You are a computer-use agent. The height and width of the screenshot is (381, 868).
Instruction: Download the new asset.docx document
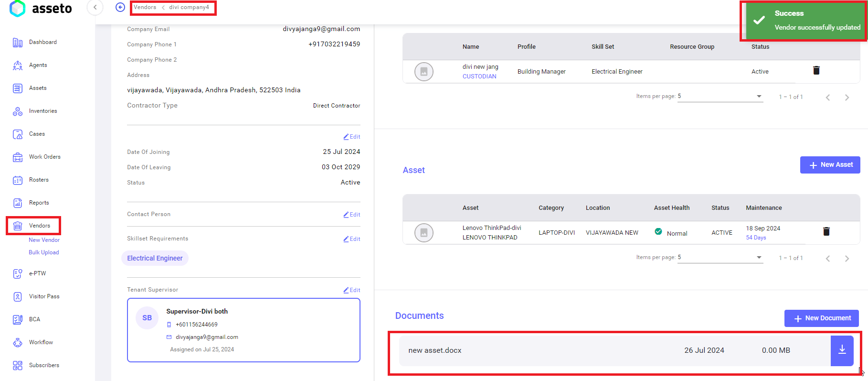click(x=842, y=350)
